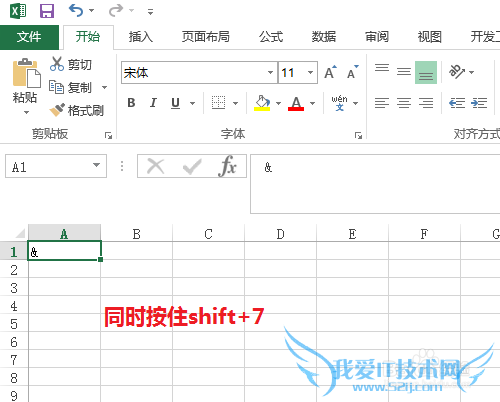Undo the last action
Image resolution: width=500 pixels, height=402 pixels.
(x=76, y=11)
